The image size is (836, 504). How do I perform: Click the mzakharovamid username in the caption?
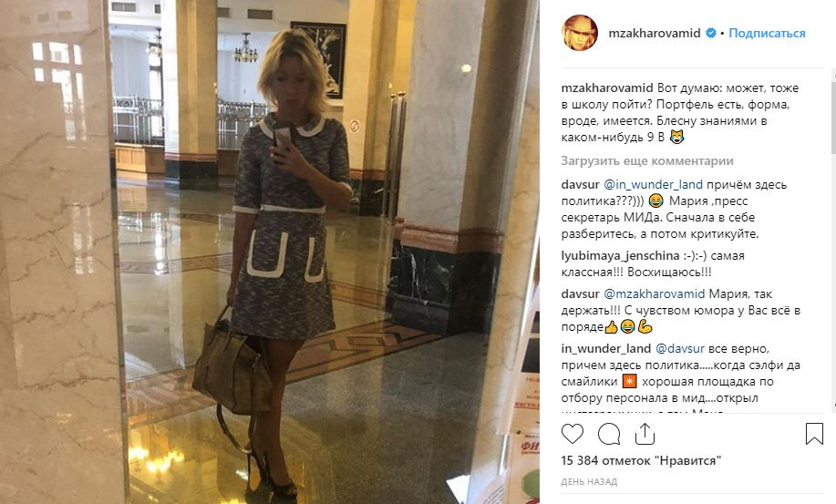tap(607, 87)
